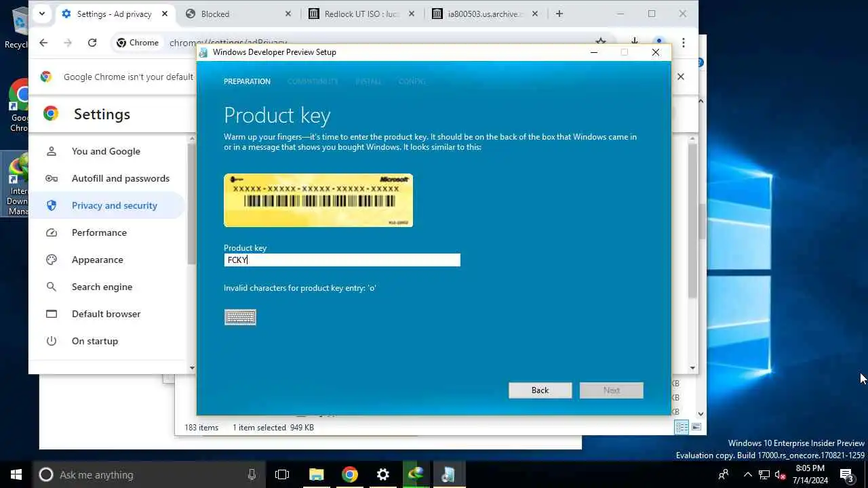Open the Windows Start menu

pos(16,474)
